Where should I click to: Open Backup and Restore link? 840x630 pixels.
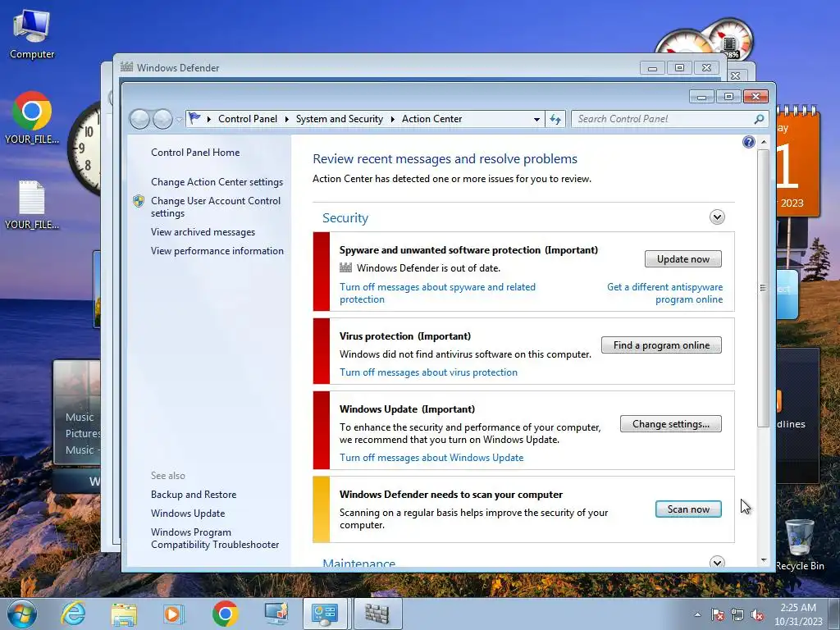click(x=194, y=495)
